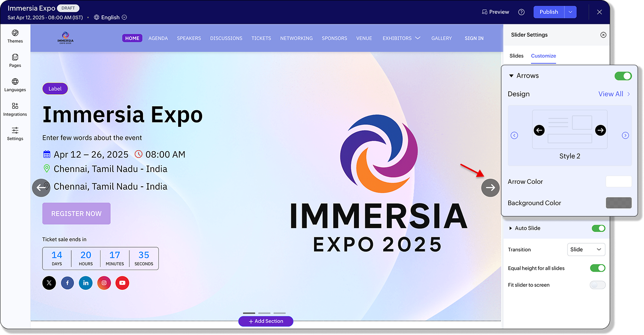Expand the Auto Slide section
Image resolution: width=644 pixels, height=335 pixels.
511,228
